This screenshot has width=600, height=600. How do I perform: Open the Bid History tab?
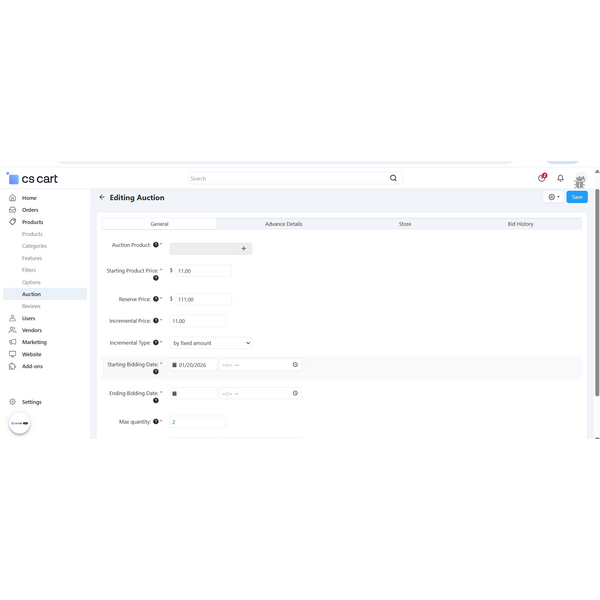[x=520, y=224]
